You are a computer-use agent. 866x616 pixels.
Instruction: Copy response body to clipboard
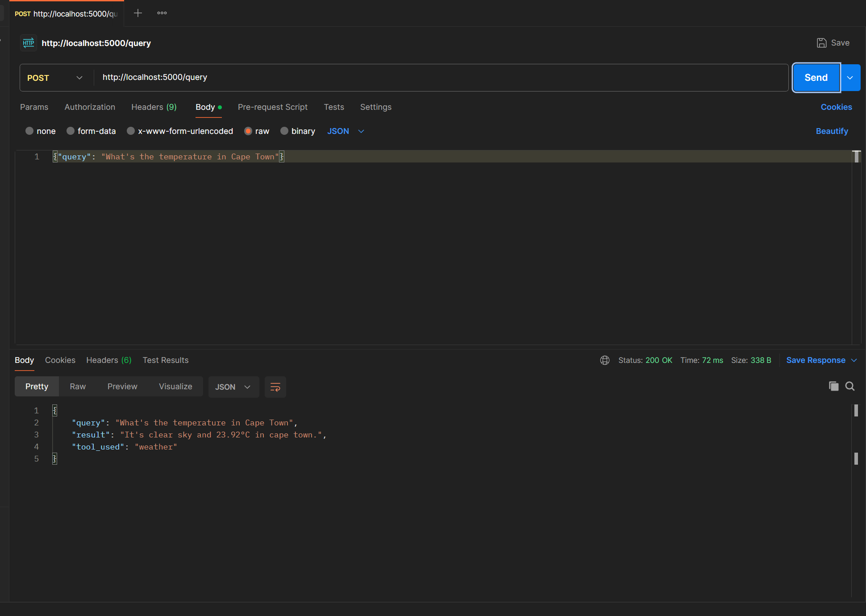pyautogui.click(x=833, y=386)
